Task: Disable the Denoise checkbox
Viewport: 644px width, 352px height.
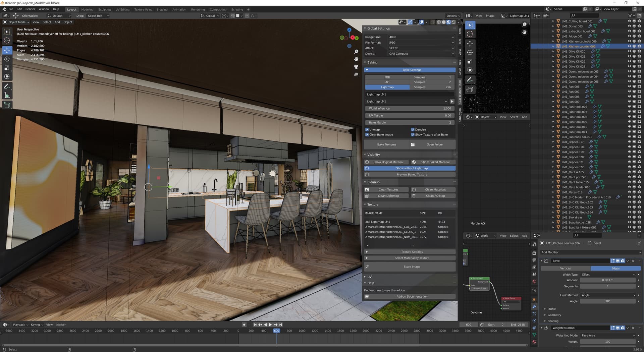Action: [413, 129]
